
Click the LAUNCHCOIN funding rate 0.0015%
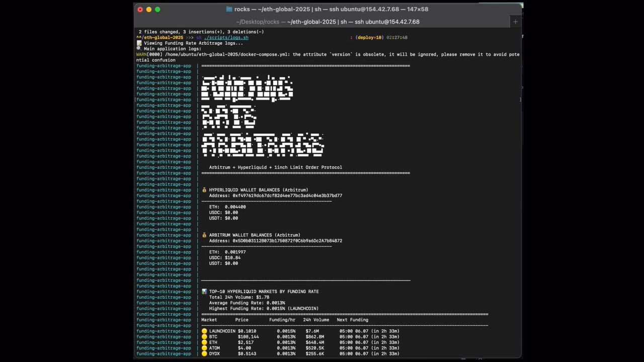[x=286, y=331]
